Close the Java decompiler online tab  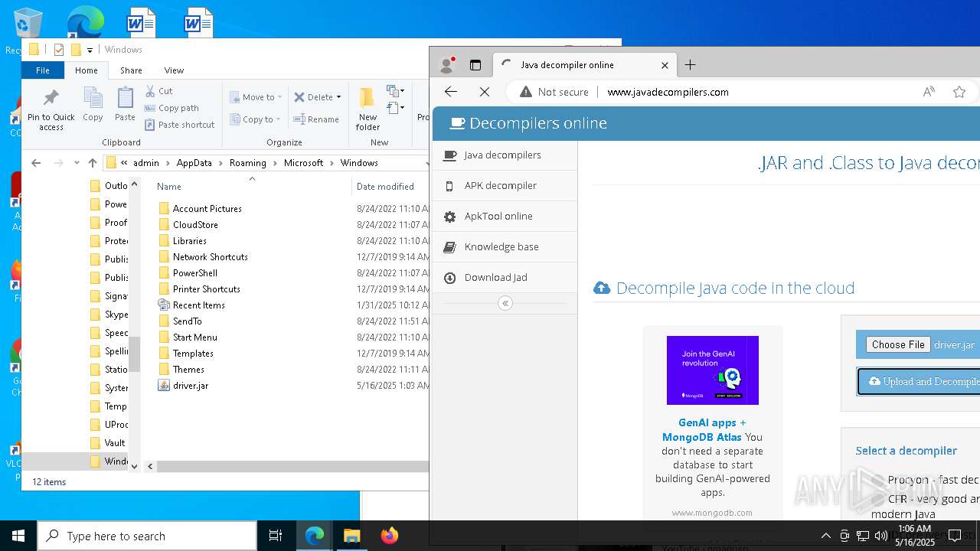(665, 65)
